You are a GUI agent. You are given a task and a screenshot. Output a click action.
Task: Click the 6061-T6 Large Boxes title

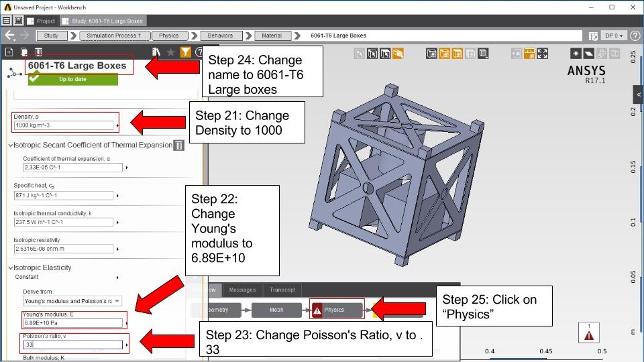[77, 66]
